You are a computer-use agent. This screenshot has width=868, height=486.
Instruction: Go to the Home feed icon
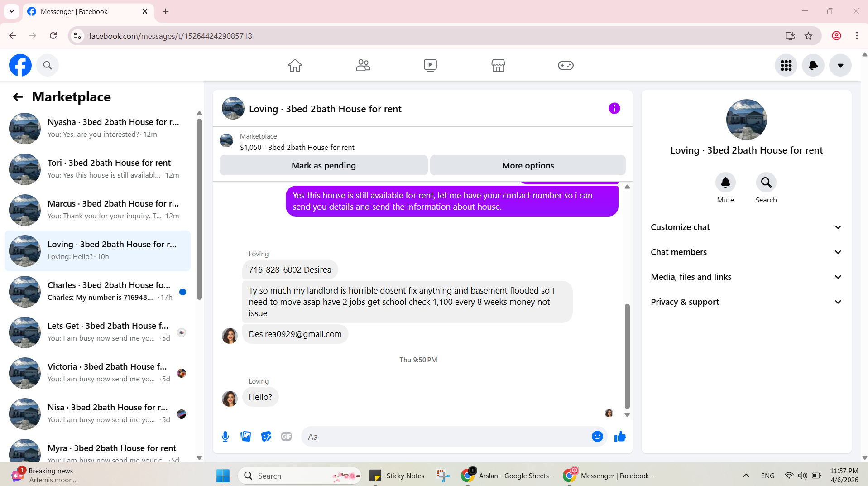[295, 65]
